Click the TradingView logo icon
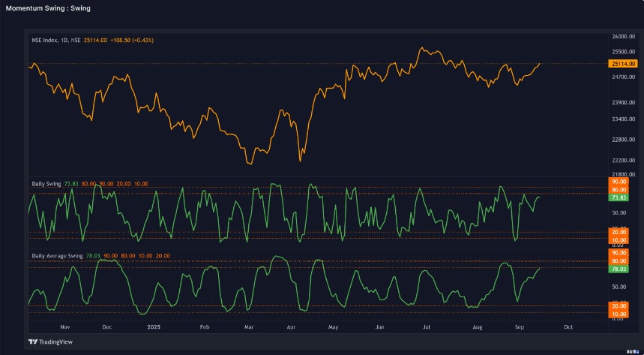644x355 pixels. click(33, 341)
